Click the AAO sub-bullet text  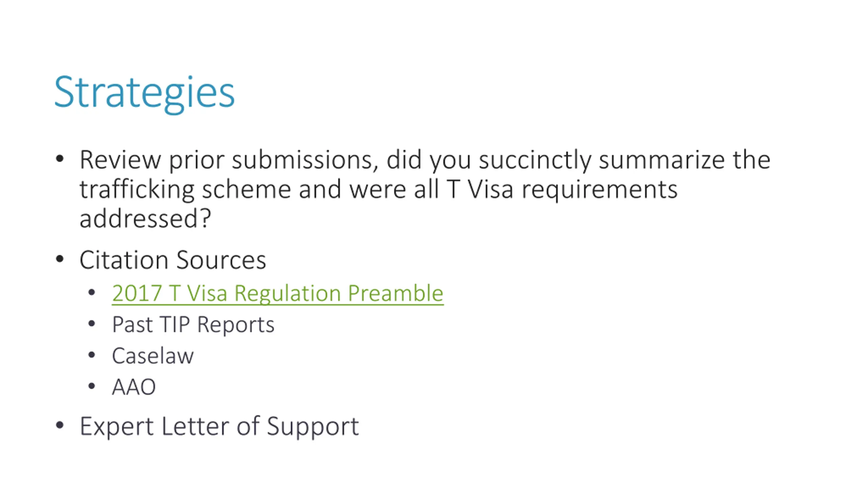[x=134, y=387]
